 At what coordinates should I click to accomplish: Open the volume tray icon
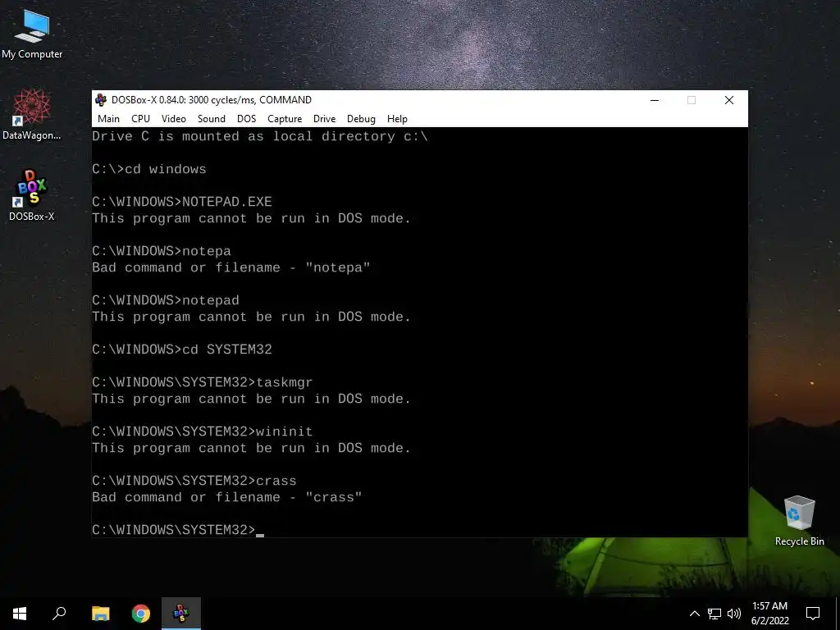pyautogui.click(x=734, y=614)
